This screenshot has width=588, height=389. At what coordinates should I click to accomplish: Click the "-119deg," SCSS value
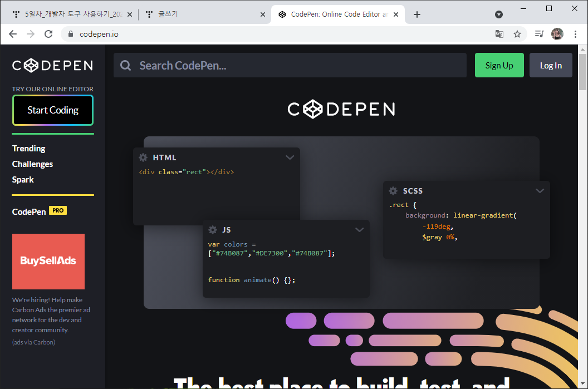click(438, 226)
